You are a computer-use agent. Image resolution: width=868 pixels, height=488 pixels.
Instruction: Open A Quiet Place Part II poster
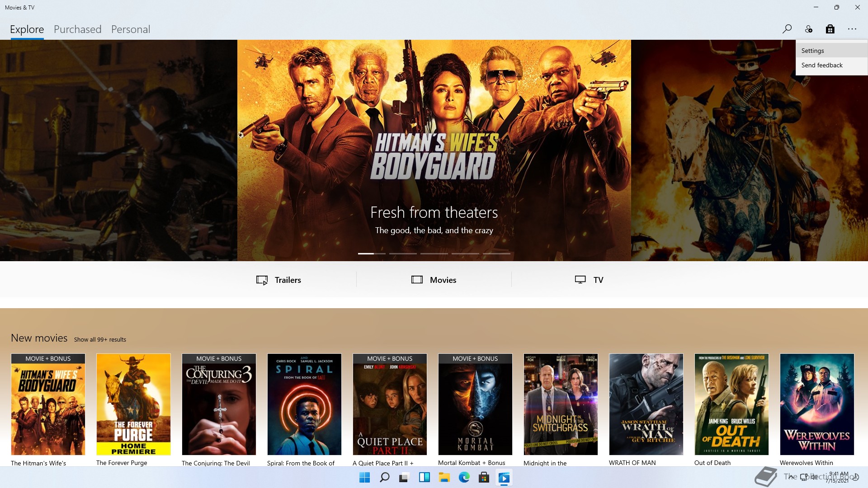click(390, 404)
